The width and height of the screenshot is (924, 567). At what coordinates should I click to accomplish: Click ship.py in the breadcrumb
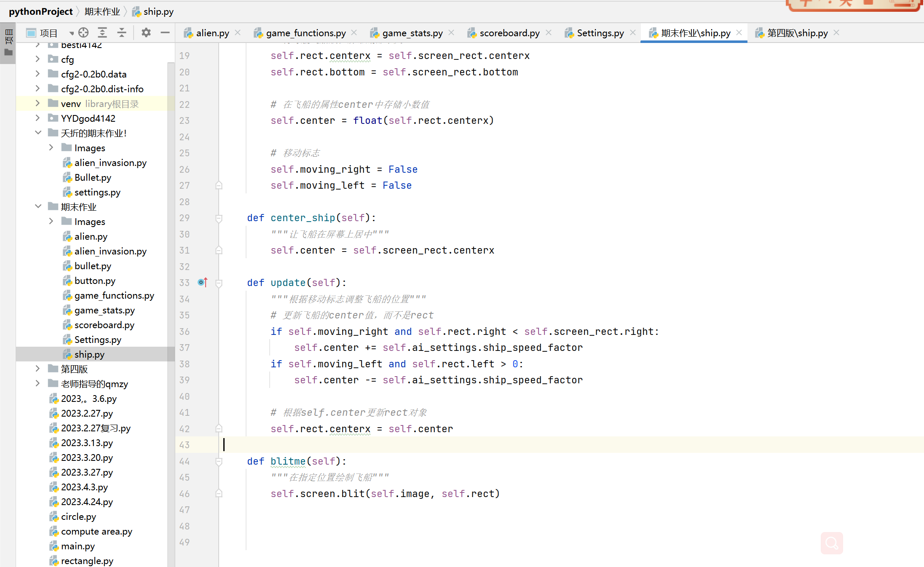[158, 11]
